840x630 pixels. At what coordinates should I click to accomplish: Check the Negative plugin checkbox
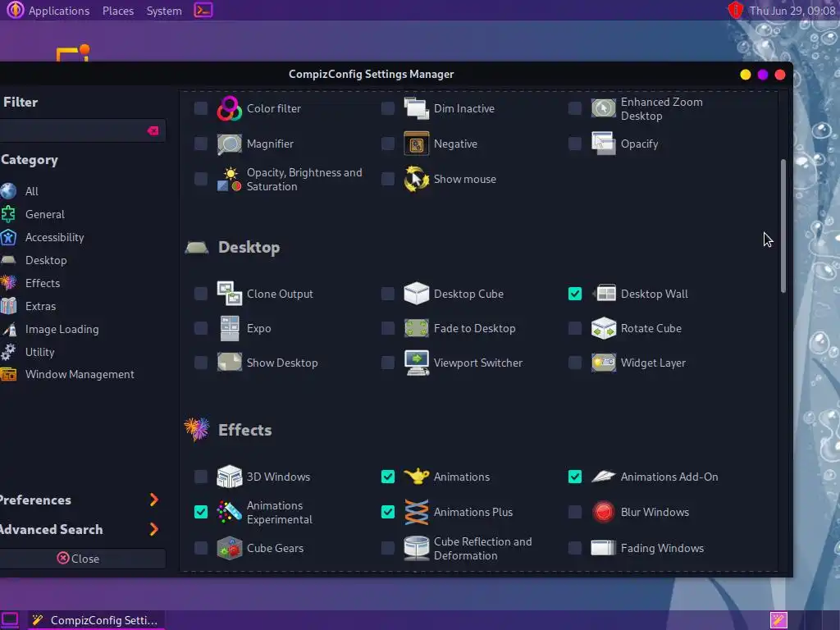pyautogui.click(x=388, y=144)
